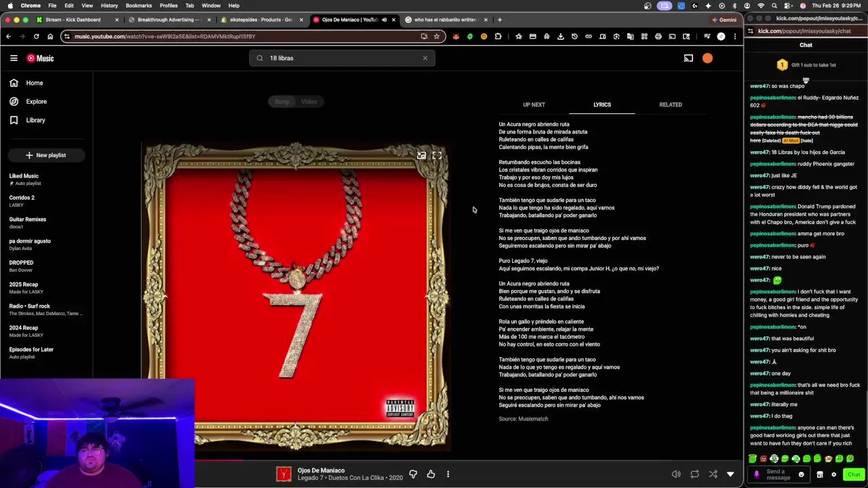
Task: Click the Send a message field
Action: (x=778, y=474)
